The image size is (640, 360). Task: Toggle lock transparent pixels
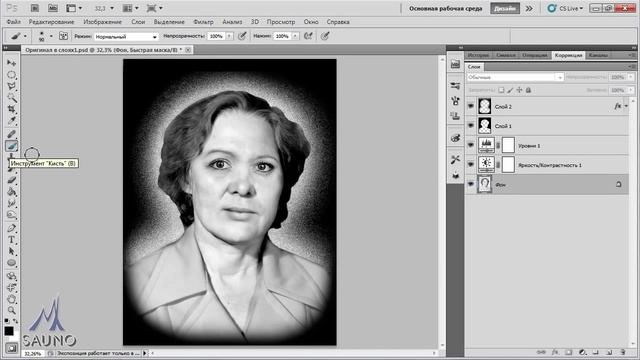coord(501,90)
